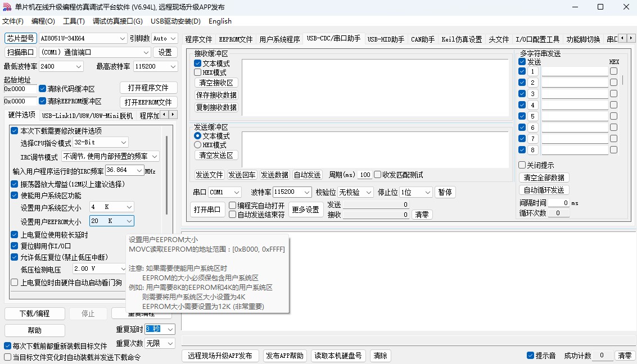Toggle 本次下载需要修改硬件选项 checkbox
637x364 pixels.
pos(15,131)
